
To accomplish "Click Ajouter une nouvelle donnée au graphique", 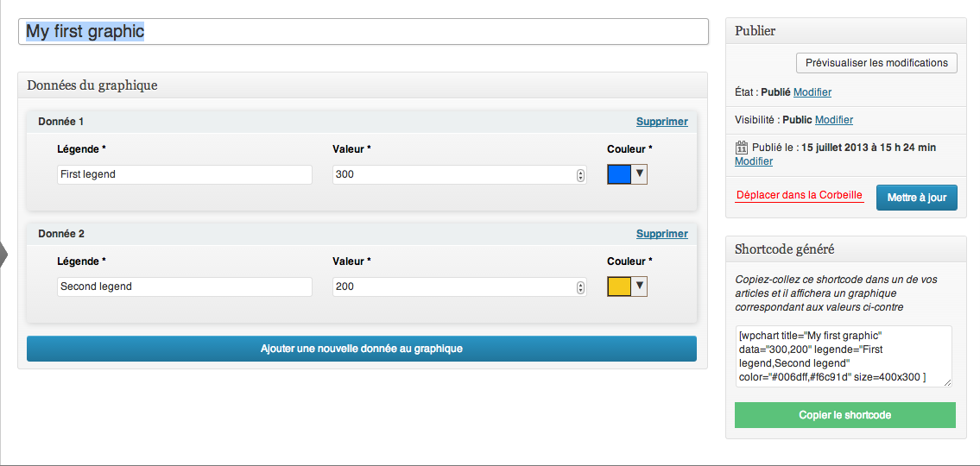I will (x=361, y=349).
